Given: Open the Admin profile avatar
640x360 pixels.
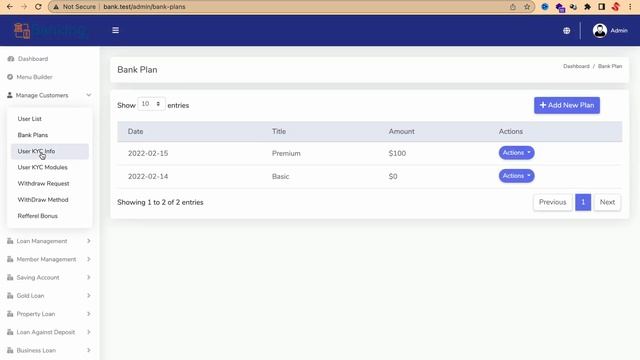Looking at the screenshot, I should tap(600, 31).
